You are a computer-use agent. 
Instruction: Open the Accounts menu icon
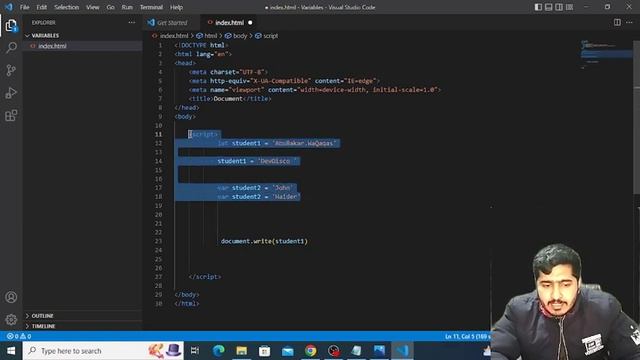point(11,297)
